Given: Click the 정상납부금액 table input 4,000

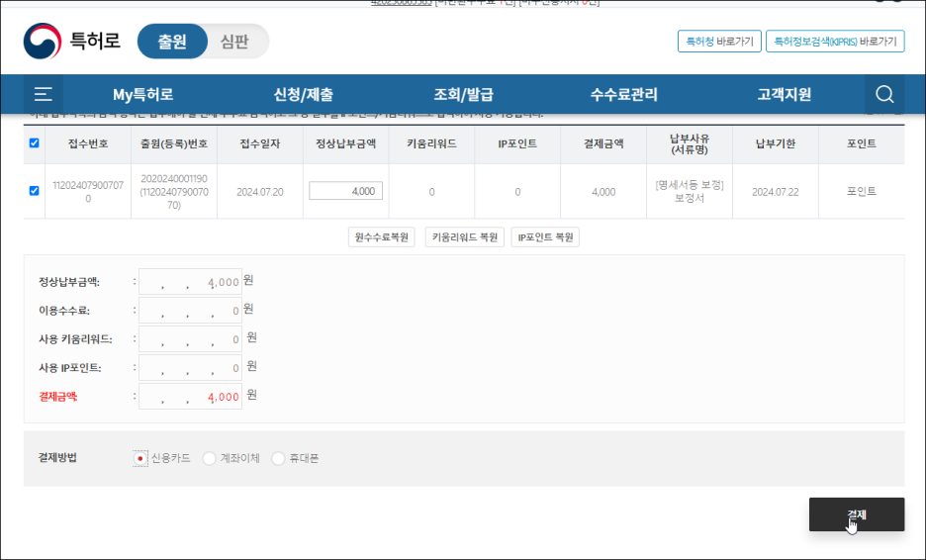Looking at the screenshot, I should (345, 191).
